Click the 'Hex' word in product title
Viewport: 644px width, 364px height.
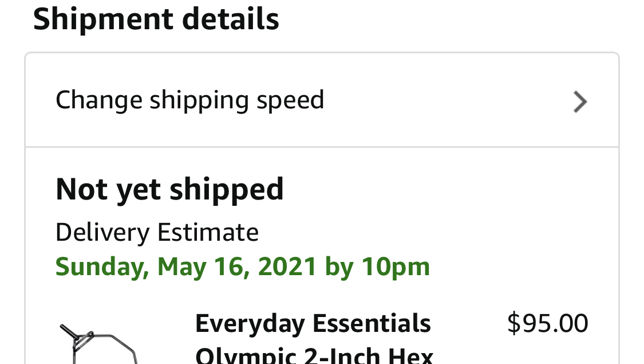point(410,356)
